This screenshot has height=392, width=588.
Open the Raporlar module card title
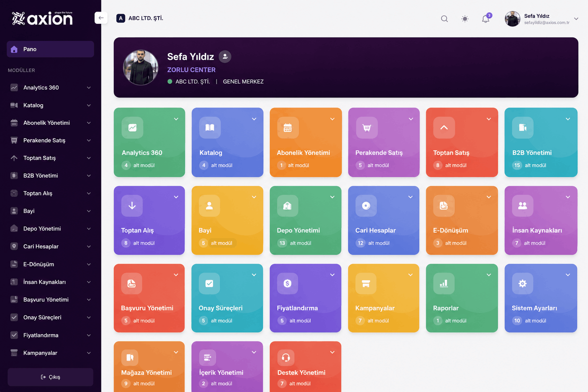(x=446, y=308)
